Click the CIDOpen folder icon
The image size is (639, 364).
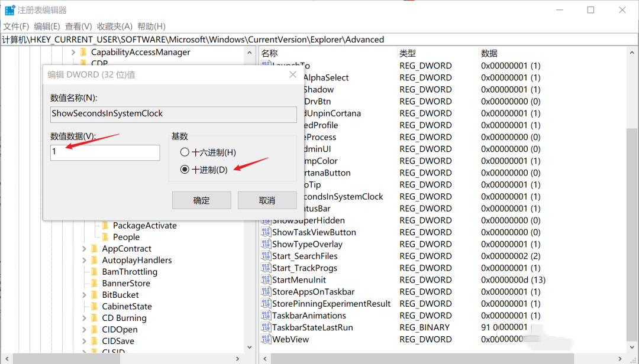tap(95, 329)
